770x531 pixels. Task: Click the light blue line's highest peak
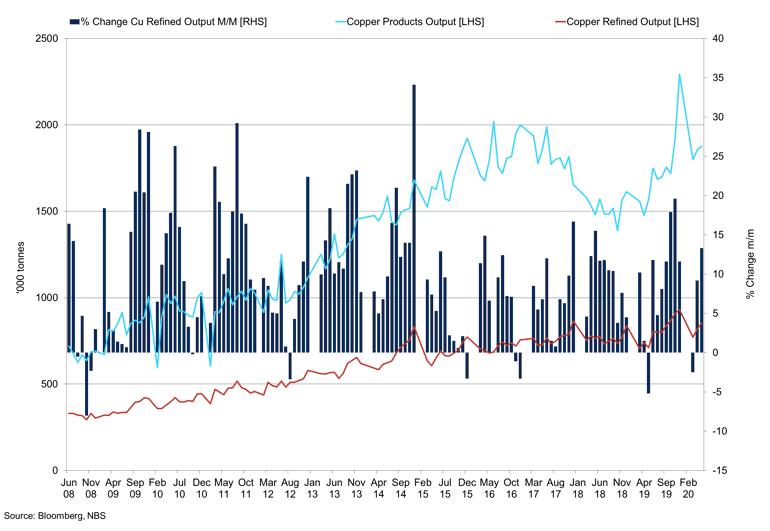680,75
